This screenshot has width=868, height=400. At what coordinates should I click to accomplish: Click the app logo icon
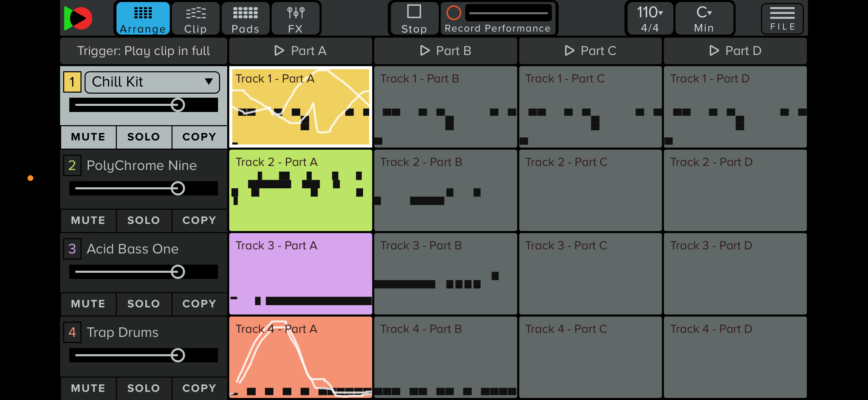[x=78, y=18]
